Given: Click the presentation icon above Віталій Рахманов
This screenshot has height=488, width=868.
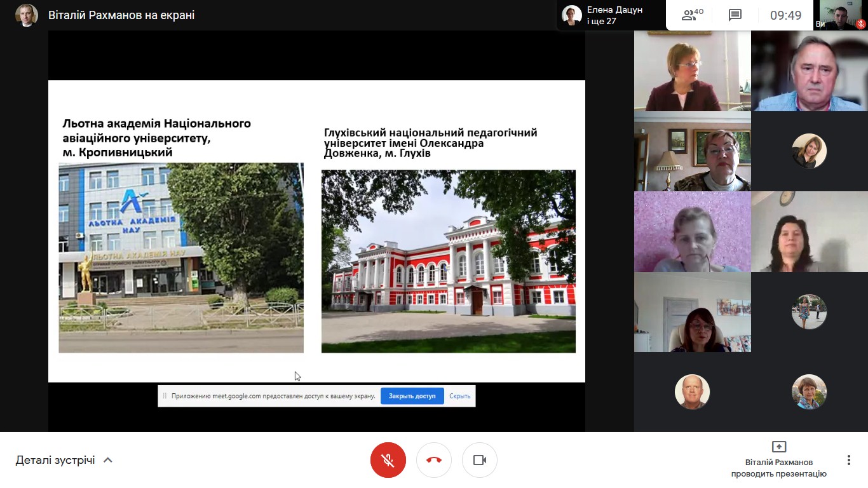Looking at the screenshot, I should click(x=778, y=447).
